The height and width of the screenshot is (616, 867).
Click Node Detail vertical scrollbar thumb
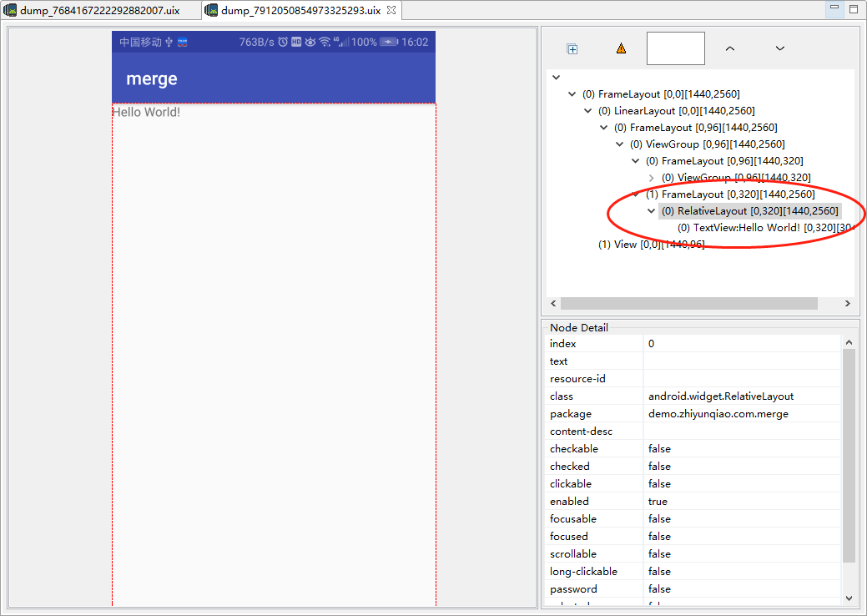[849, 455]
